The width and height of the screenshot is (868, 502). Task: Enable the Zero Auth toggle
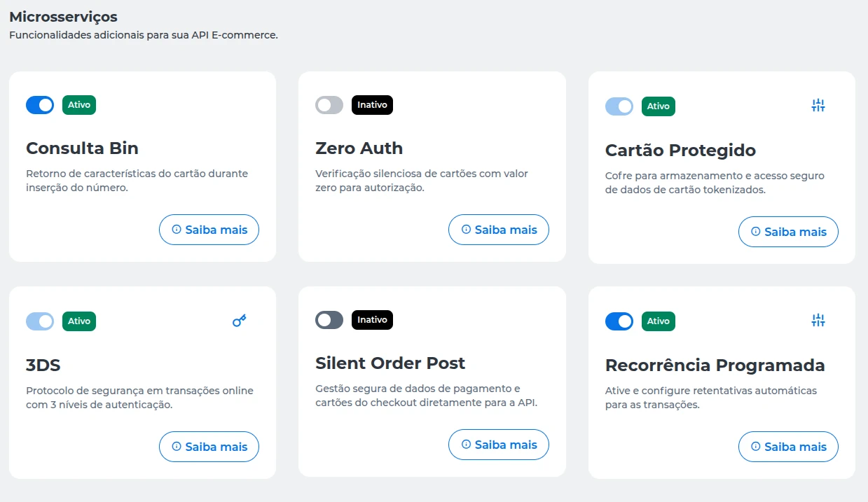pyautogui.click(x=329, y=104)
